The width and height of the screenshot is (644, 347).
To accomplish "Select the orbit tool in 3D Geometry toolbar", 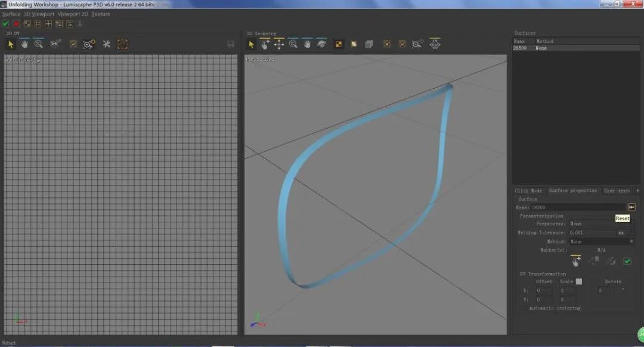I will pyautogui.click(x=321, y=44).
